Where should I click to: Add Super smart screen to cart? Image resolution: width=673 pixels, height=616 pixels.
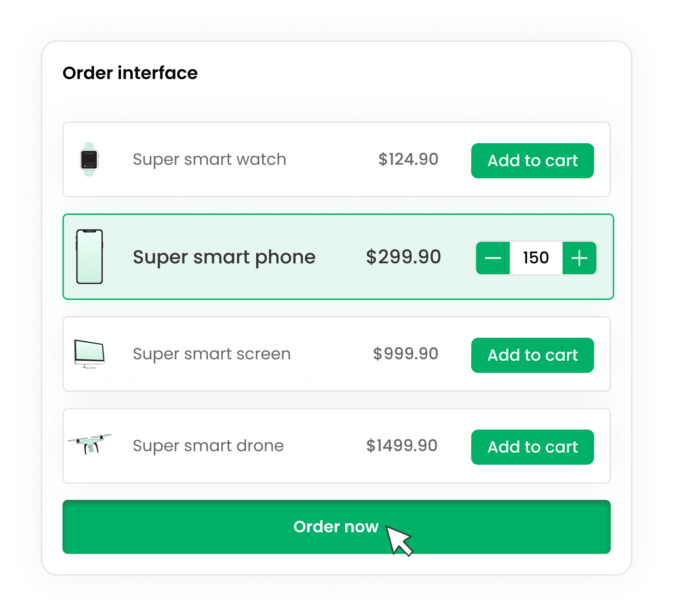[x=533, y=355]
